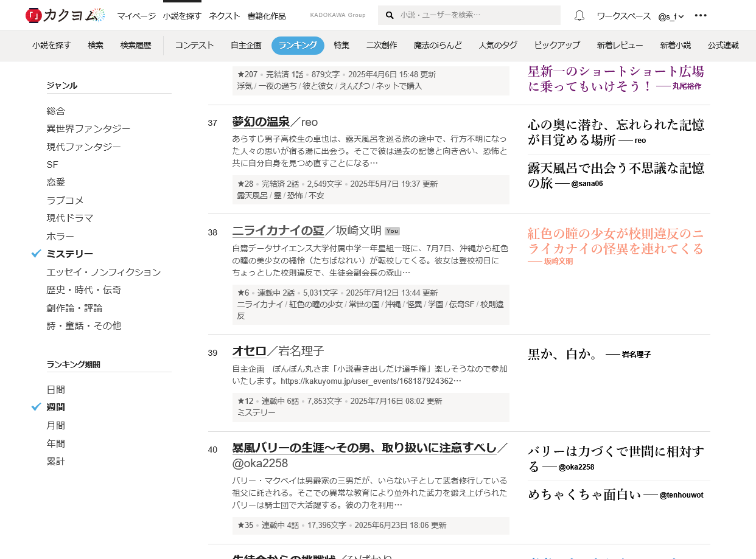This screenshot has height=559, width=756.
Task: Open 小説を探す in the top navigation
Action: [182, 16]
